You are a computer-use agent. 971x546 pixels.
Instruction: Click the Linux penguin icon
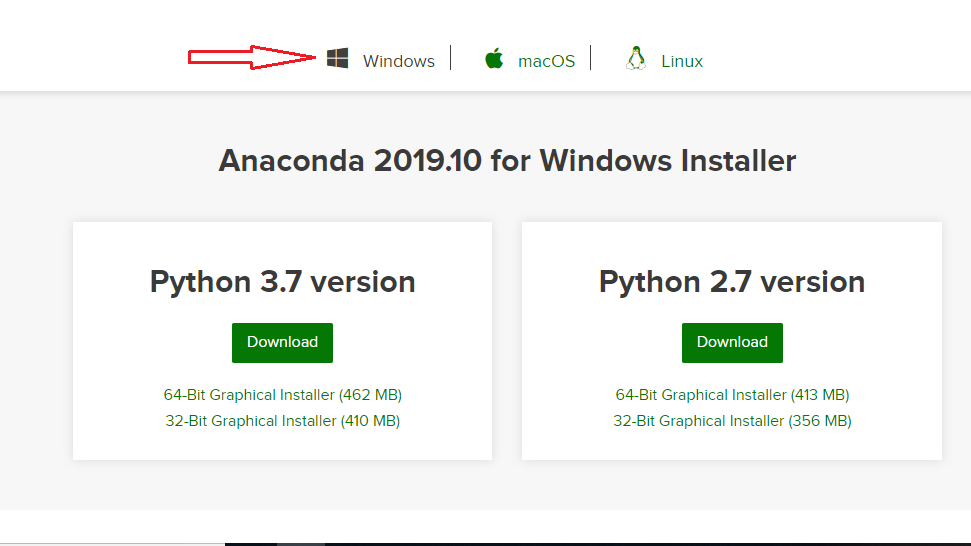click(635, 59)
